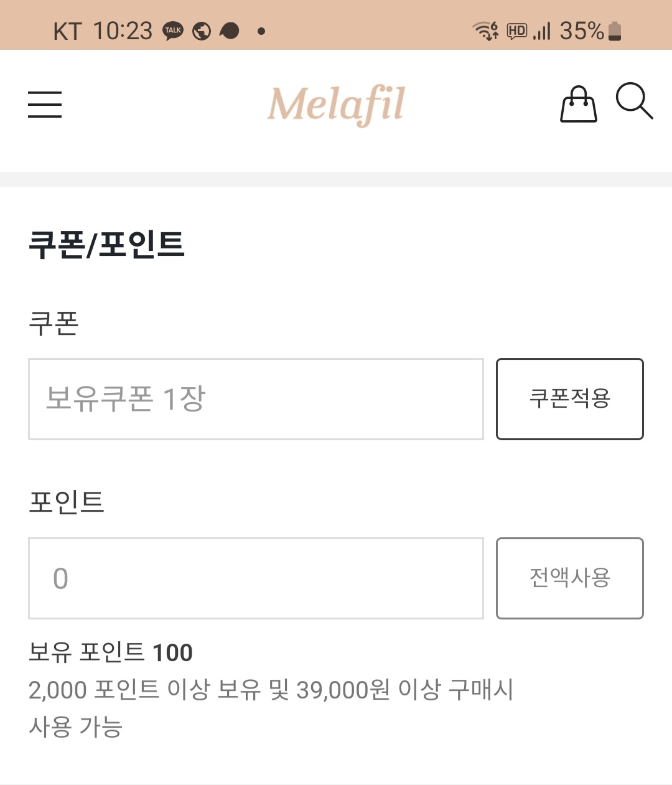Focus the 보유쿠폰 1장 coupon field
Screen dimensions: 672x785
256,398
